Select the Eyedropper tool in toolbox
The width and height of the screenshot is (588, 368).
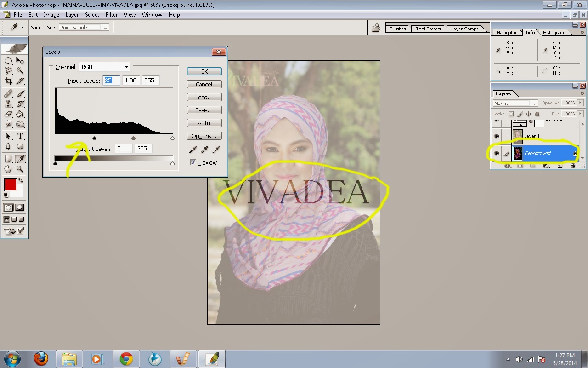20,159
